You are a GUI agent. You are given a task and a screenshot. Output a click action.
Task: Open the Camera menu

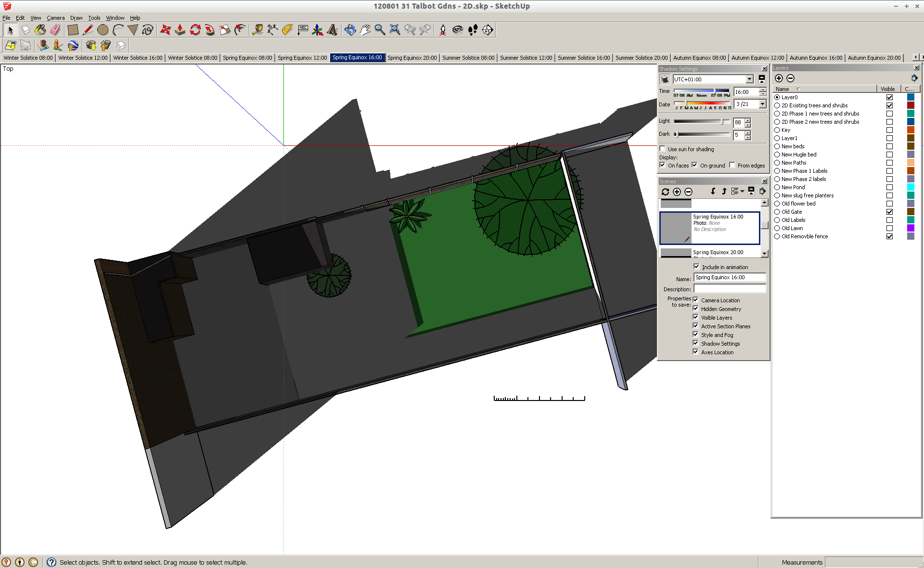click(55, 18)
